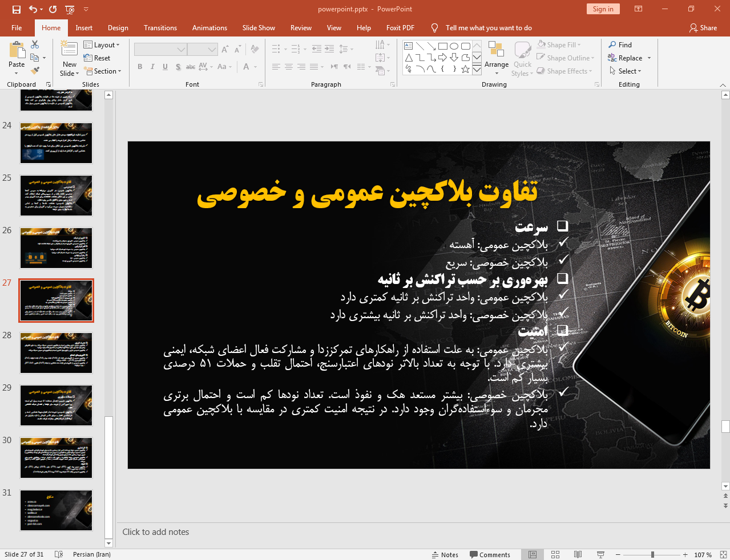This screenshot has height=560, width=730.
Task: Align text left
Action: click(x=276, y=67)
